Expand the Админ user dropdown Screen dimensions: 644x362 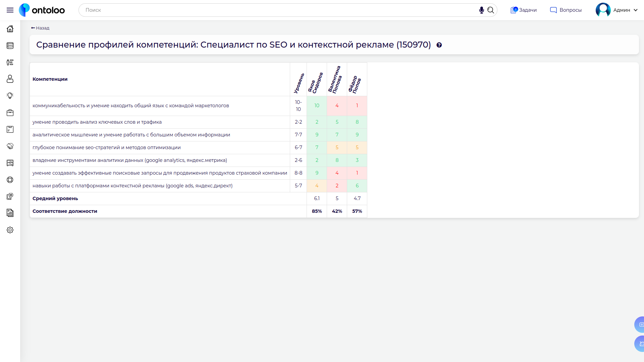tap(635, 10)
